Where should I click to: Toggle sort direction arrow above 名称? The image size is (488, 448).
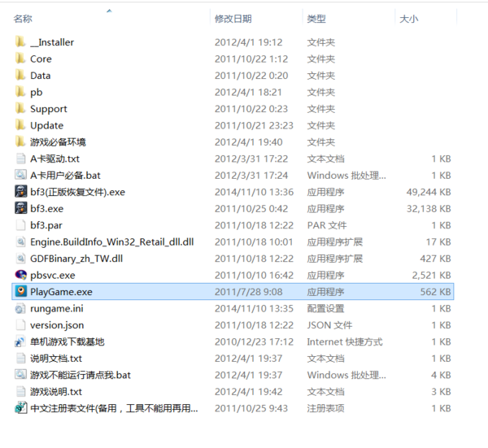[109, 11]
